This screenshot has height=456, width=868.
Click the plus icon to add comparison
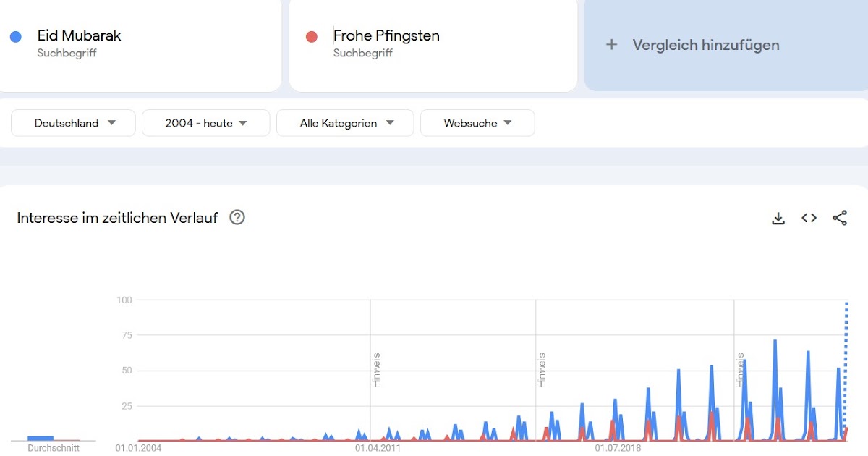point(611,45)
